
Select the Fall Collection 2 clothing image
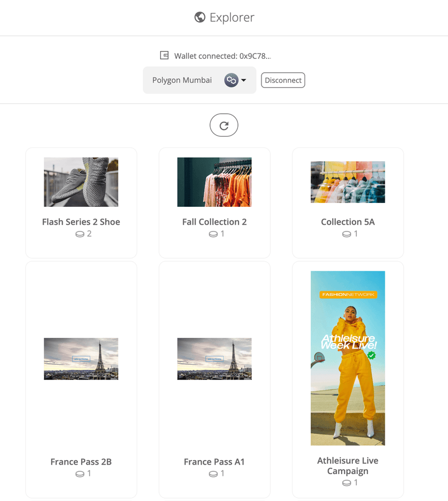pos(214,182)
